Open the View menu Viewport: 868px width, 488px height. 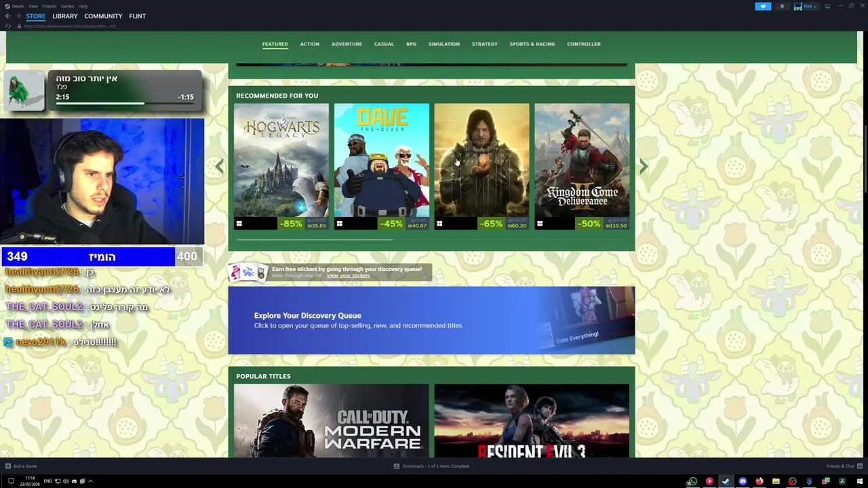(x=33, y=6)
